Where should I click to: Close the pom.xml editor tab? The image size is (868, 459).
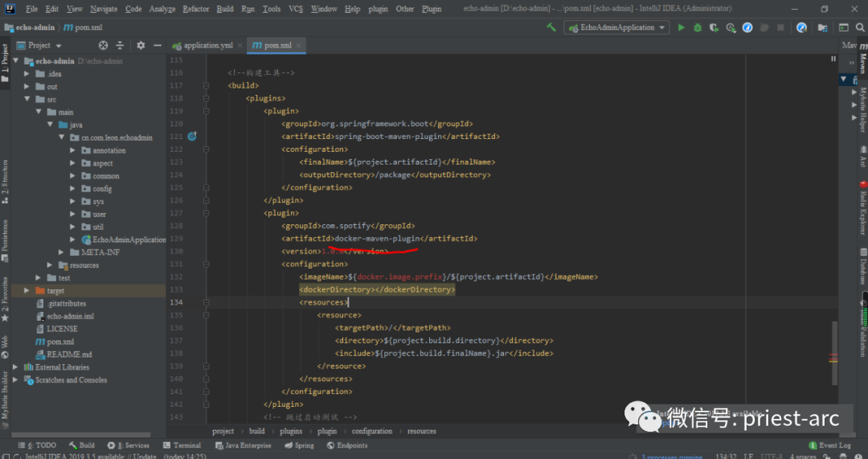point(298,45)
